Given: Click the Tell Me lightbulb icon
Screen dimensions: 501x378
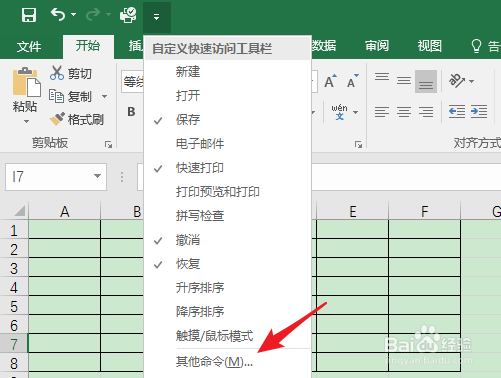Looking at the screenshot, I should [x=476, y=46].
